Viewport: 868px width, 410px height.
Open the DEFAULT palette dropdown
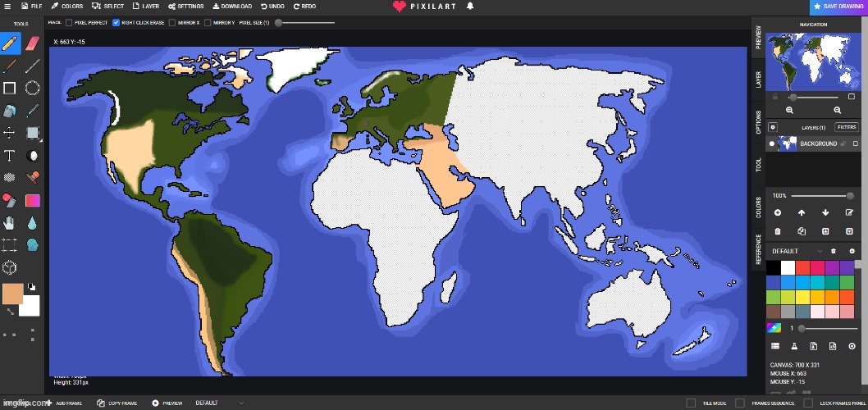click(x=796, y=250)
